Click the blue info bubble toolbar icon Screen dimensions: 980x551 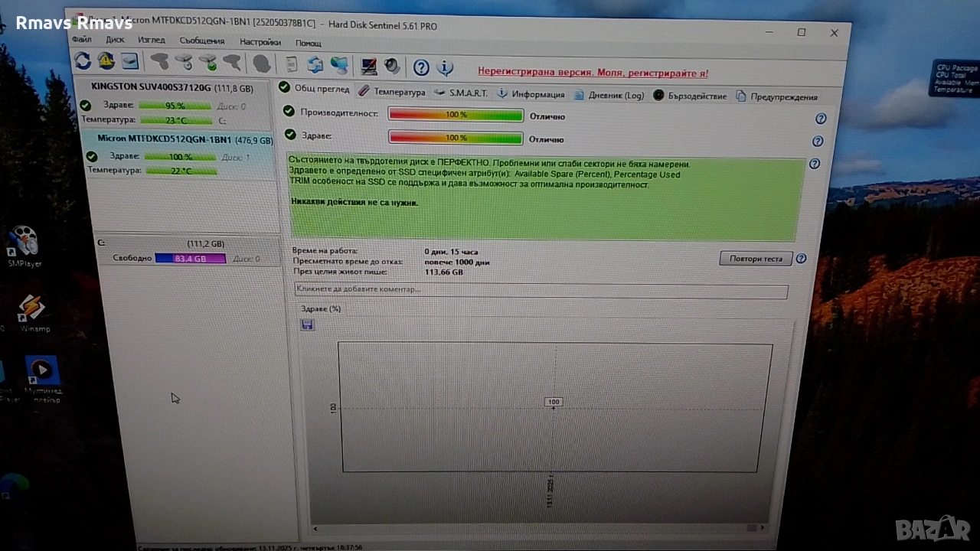click(445, 68)
